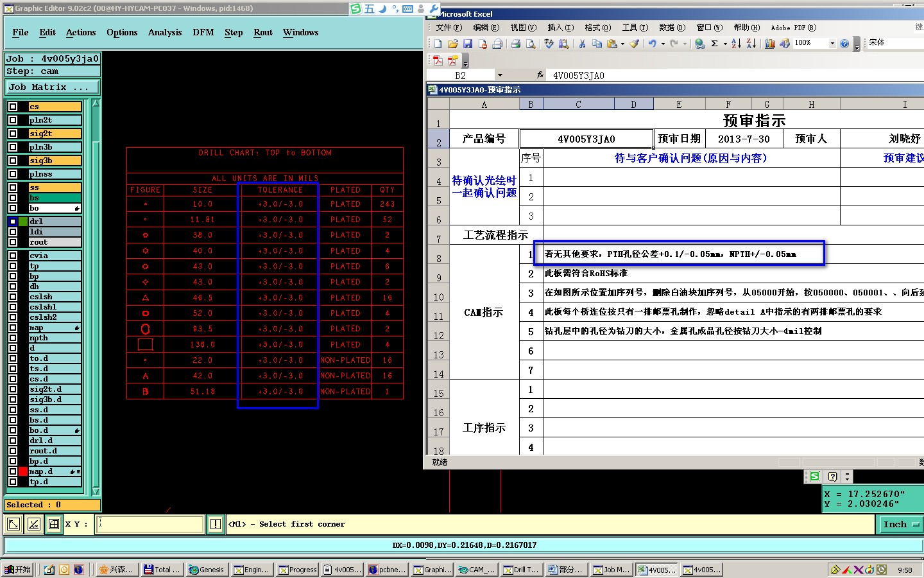Click the Open file icon in Excel

click(x=453, y=44)
